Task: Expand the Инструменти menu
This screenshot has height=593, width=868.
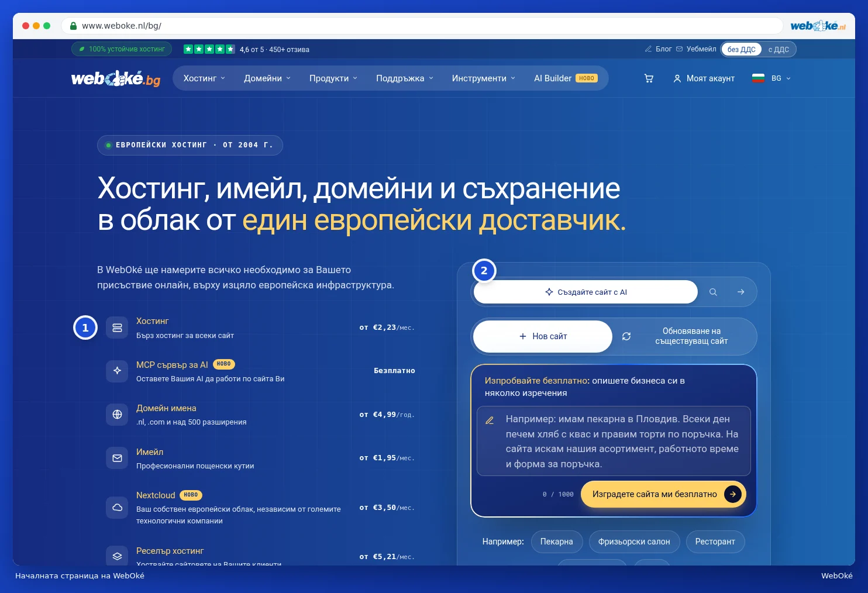Action: pos(484,78)
